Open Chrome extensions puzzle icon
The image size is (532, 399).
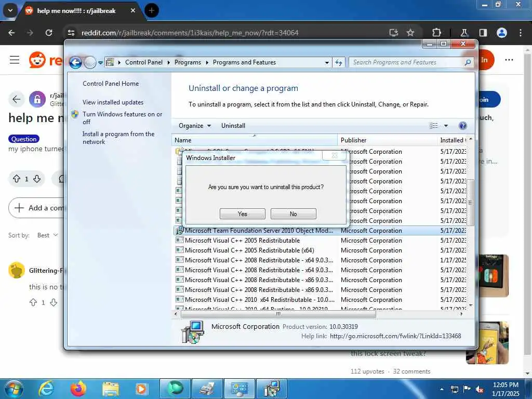[x=436, y=33]
